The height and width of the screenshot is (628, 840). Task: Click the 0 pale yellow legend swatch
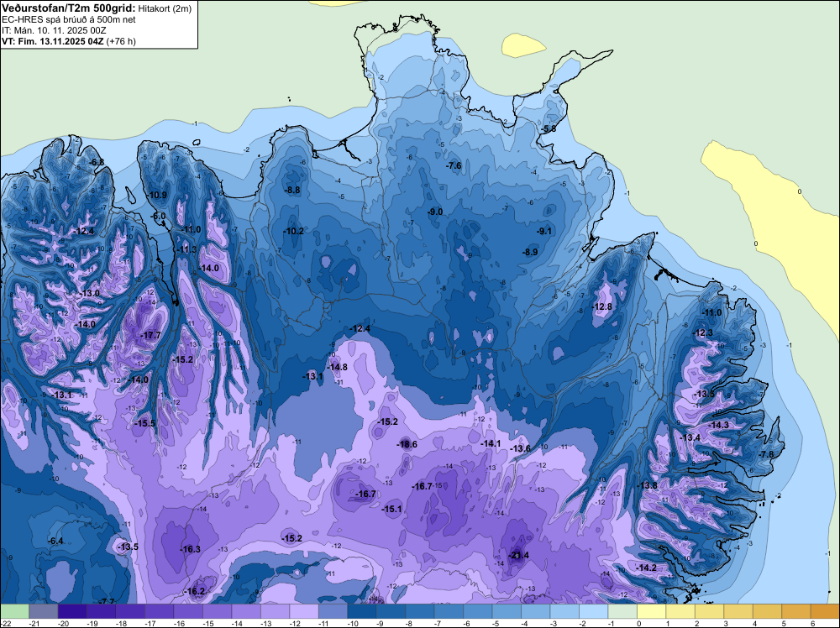(651, 611)
